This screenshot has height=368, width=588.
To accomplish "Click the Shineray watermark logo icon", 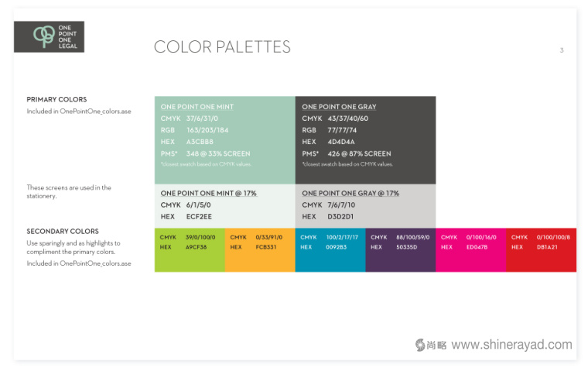I will point(421,345).
